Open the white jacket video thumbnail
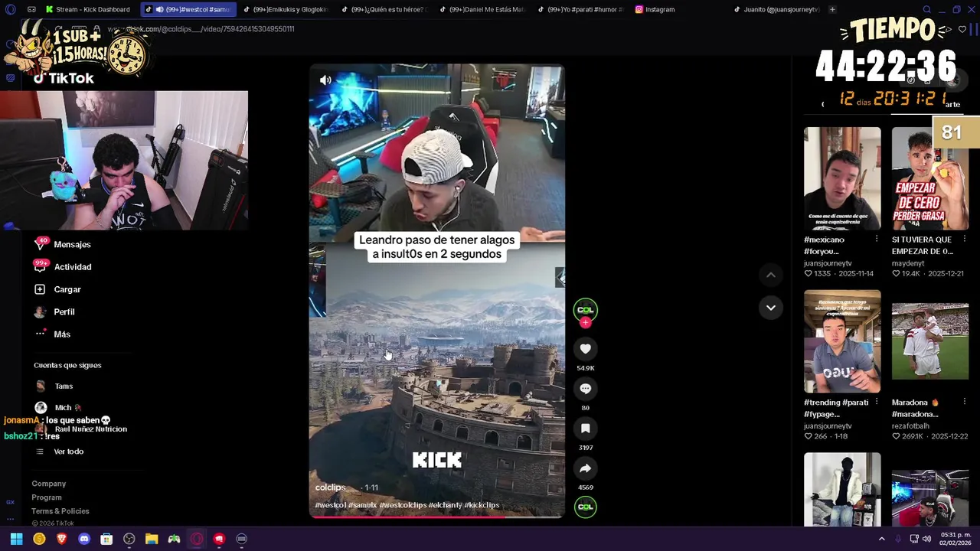The image size is (980, 551). tap(842, 490)
